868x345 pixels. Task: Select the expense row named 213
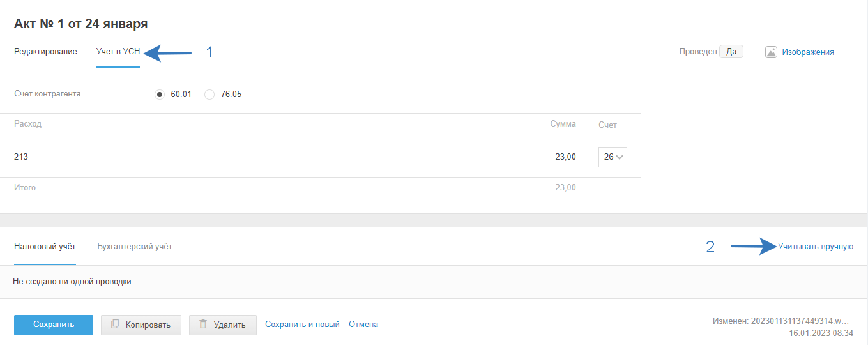point(21,157)
